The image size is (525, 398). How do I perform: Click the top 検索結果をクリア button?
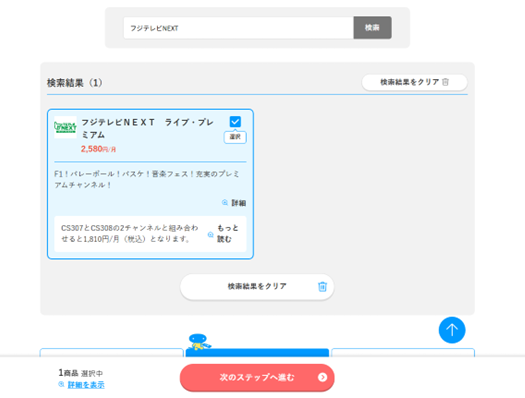pyautogui.click(x=414, y=82)
